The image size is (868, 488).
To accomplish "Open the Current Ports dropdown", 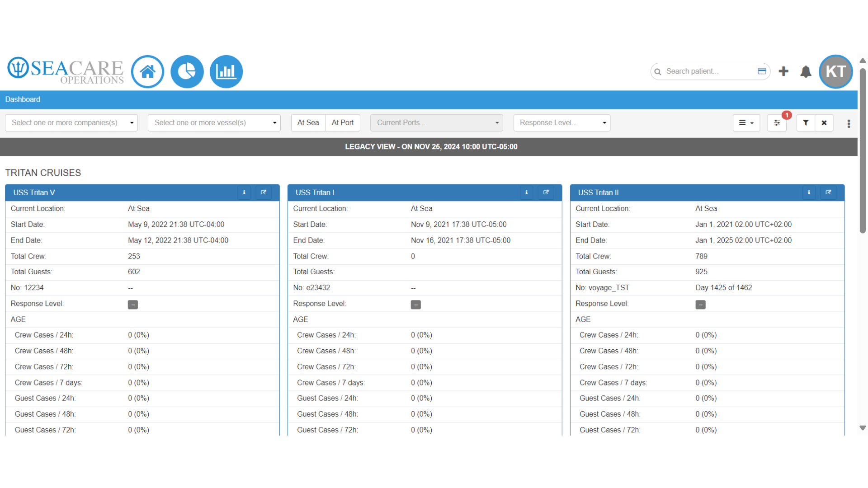I will click(x=437, y=123).
